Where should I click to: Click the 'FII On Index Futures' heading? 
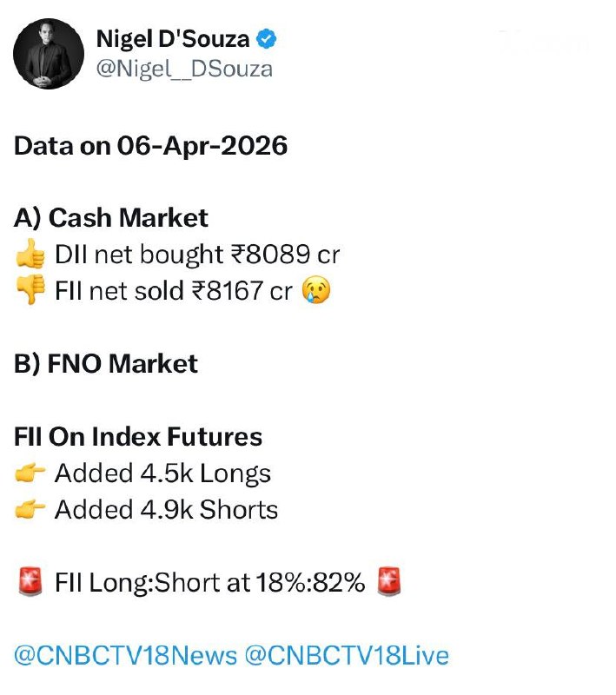pyautogui.click(x=138, y=436)
